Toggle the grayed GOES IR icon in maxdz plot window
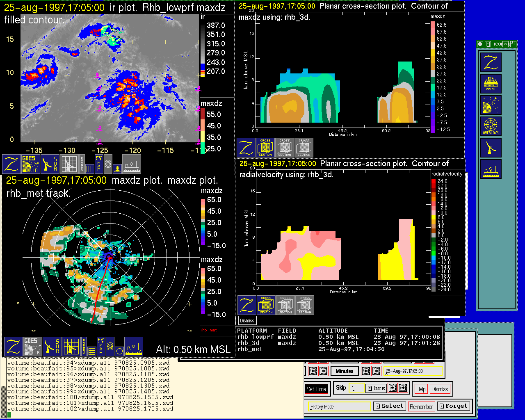 tap(32, 347)
